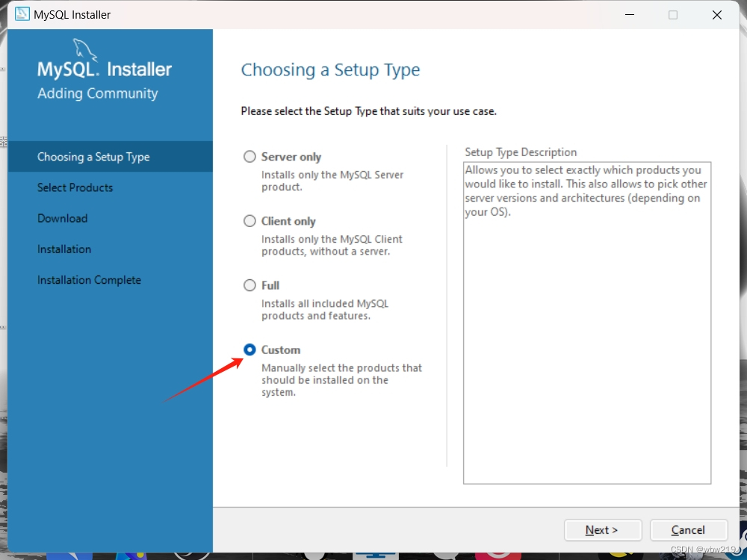This screenshot has height=560, width=747.
Task: Click the MySQL dolphin logo
Action: click(85, 50)
